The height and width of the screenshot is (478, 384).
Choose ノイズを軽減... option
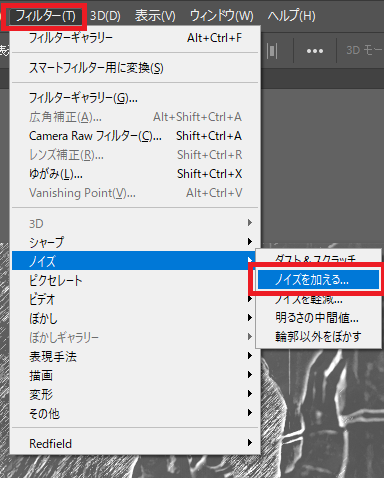[319, 299]
